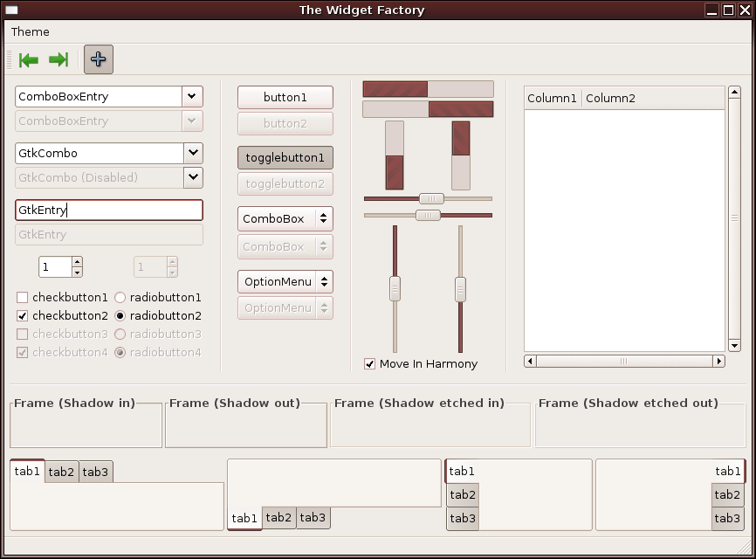
Task: Increase the spin button value with up arrow
Action: coord(77,262)
